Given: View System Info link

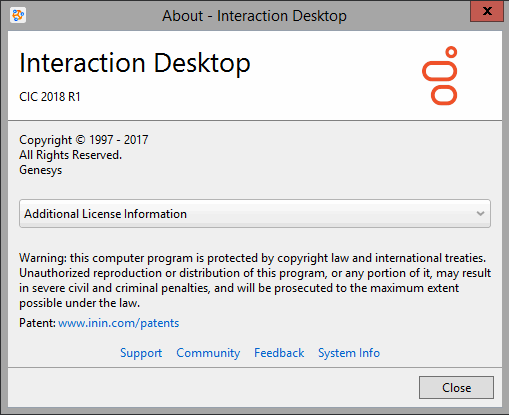Looking at the screenshot, I should point(349,353).
